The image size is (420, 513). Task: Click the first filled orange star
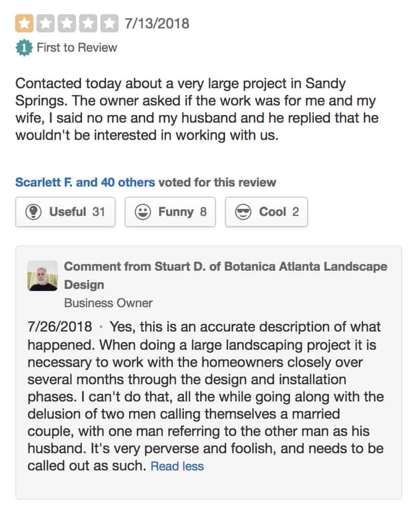tap(24, 24)
